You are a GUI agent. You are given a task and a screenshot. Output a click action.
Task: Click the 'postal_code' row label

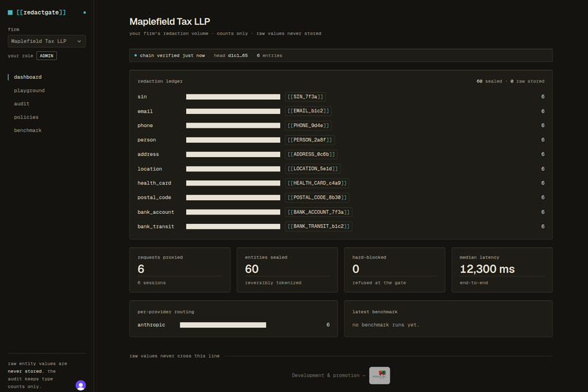[x=154, y=197]
